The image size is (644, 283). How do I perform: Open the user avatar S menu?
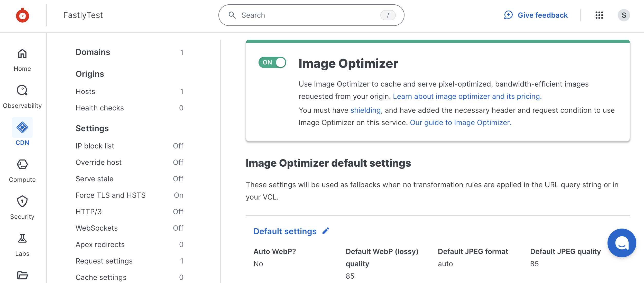[624, 15]
